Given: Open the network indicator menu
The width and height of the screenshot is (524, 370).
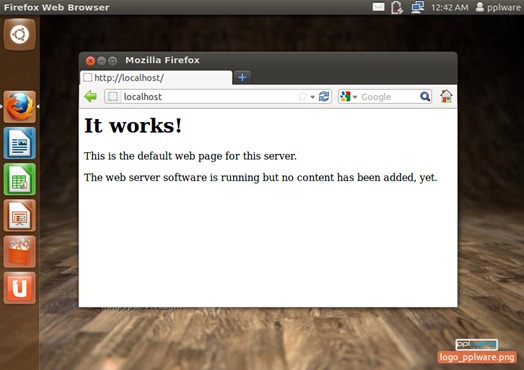Looking at the screenshot, I should pos(418,7).
